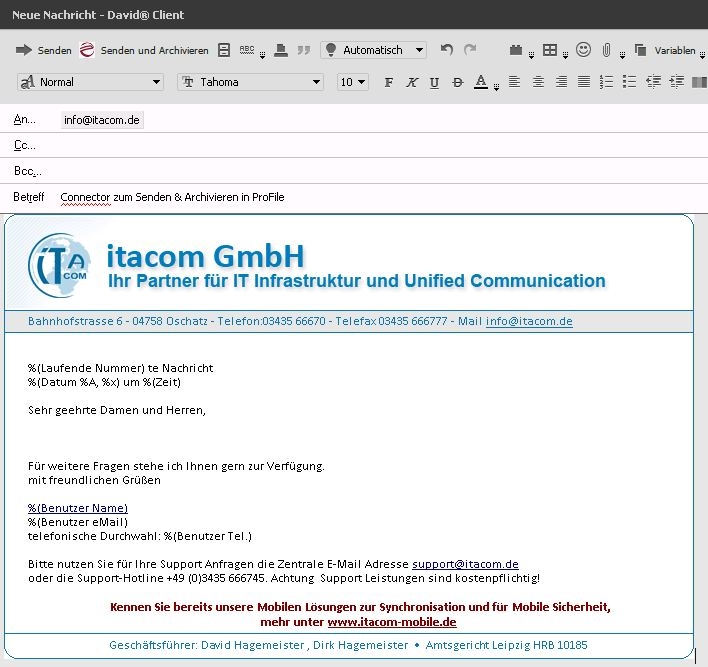The image size is (708, 667).
Task: Click the Senden button
Action: (43, 50)
